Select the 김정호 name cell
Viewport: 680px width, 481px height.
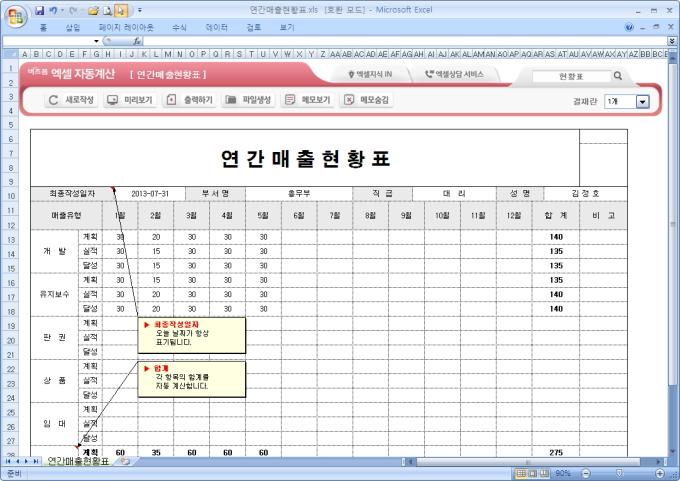(585, 193)
